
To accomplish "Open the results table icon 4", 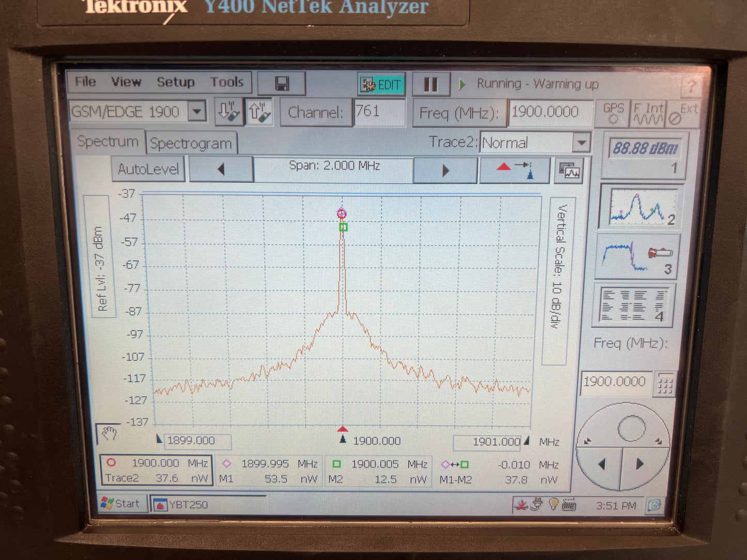I will click(633, 305).
